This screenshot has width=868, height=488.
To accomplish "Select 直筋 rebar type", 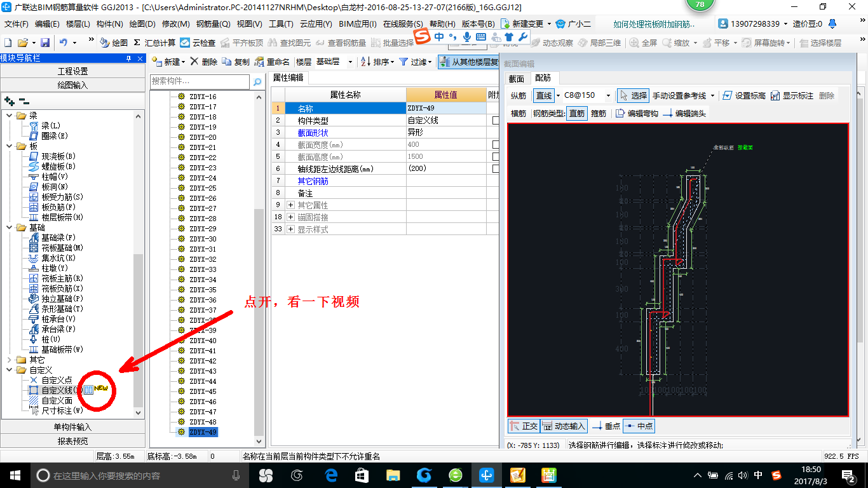I will coord(577,113).
